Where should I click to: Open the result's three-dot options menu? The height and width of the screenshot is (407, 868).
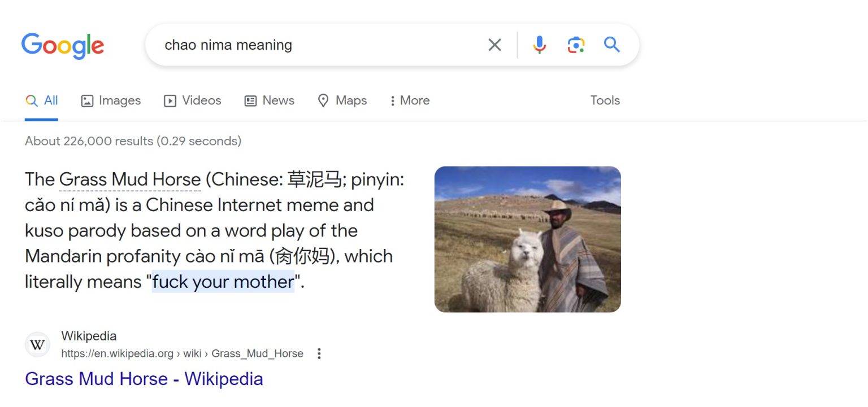(x=319, y=354)
